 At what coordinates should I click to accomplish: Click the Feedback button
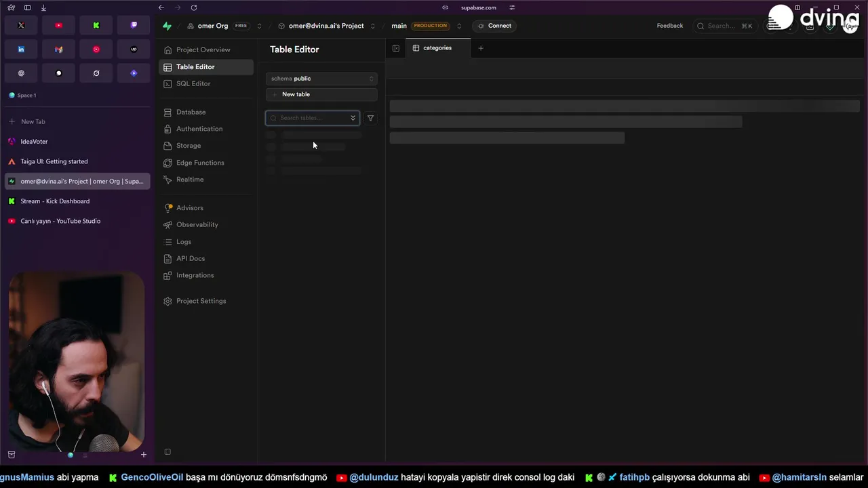pyautogui.click(x=670, y=26)
